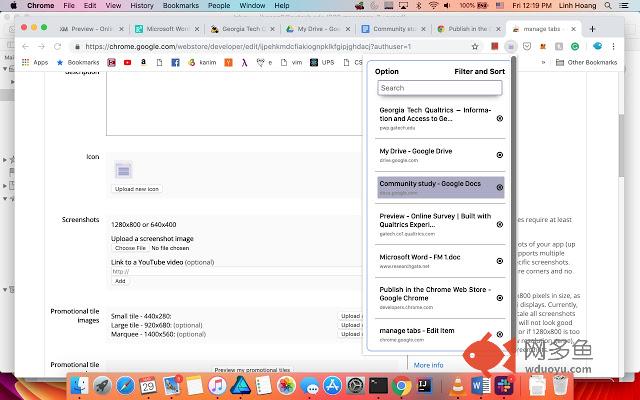Open the Facebook bookmark icon

[x=176, y=62]
